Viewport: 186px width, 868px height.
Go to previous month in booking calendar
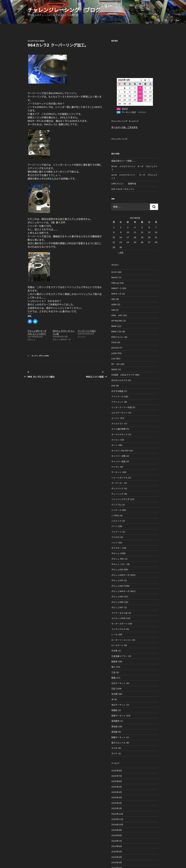pos(141,80)
